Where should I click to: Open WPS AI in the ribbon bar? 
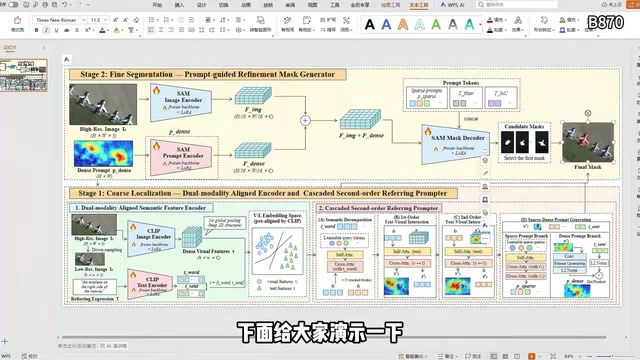click(453, 5)
